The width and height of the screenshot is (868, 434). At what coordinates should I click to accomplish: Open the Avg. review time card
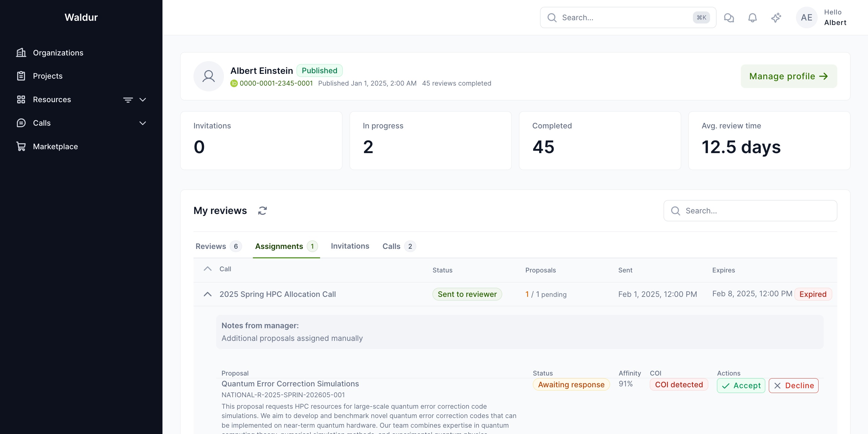[769, 140]
